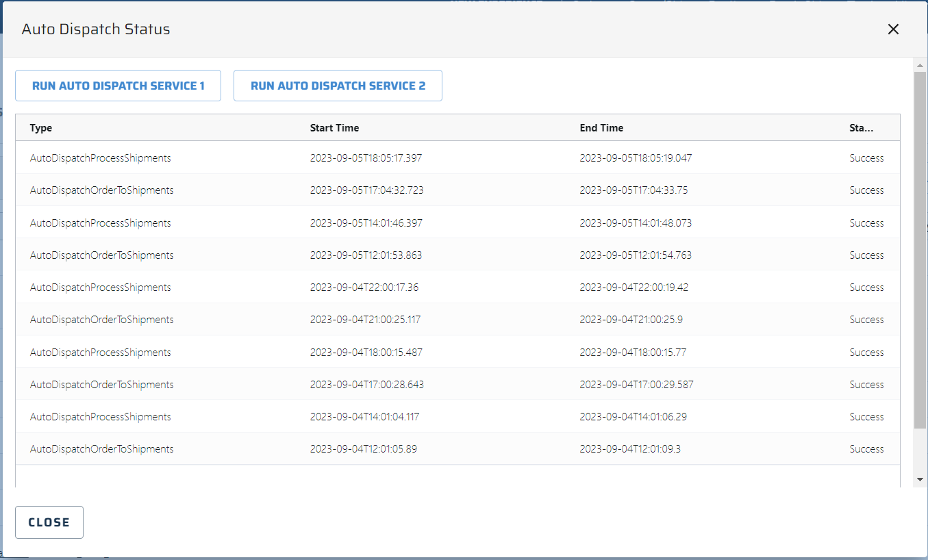Viewport: 928px width, 560px height.
Task: Select start time 2023-09-05T17:04:32.723
Action: [x=367, y=190]
